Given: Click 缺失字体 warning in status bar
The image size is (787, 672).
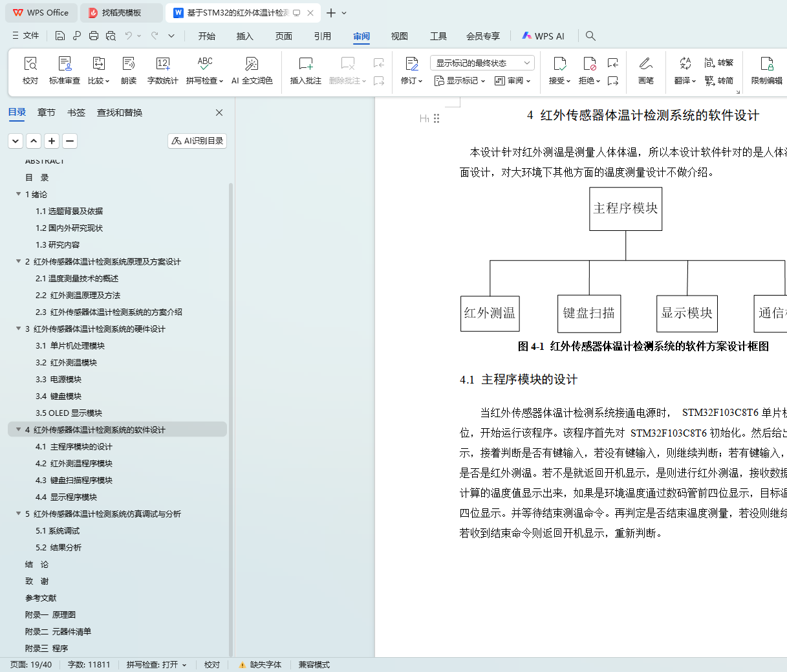Looking at the screenshot, I should [260, 665].
